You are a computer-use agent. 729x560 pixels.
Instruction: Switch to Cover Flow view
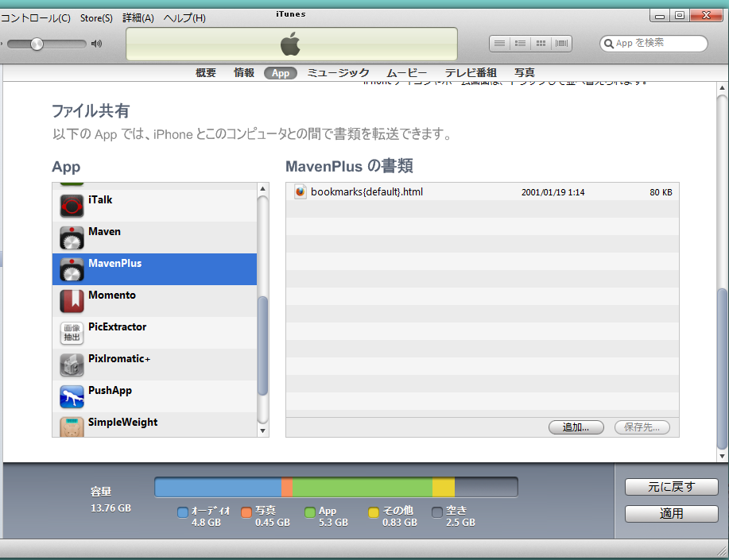point(561,44)
